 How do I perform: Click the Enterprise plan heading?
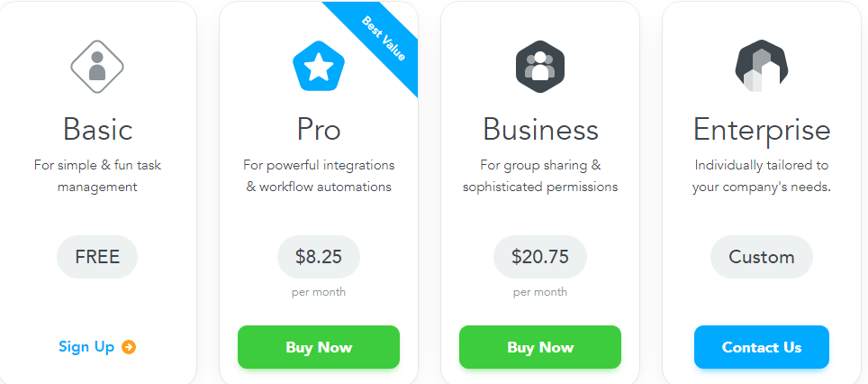click(x=761, y=130)
